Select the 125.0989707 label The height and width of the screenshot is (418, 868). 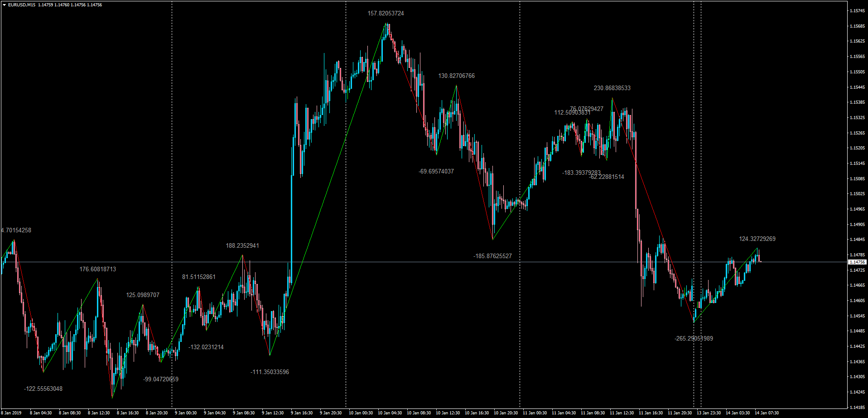143,295
